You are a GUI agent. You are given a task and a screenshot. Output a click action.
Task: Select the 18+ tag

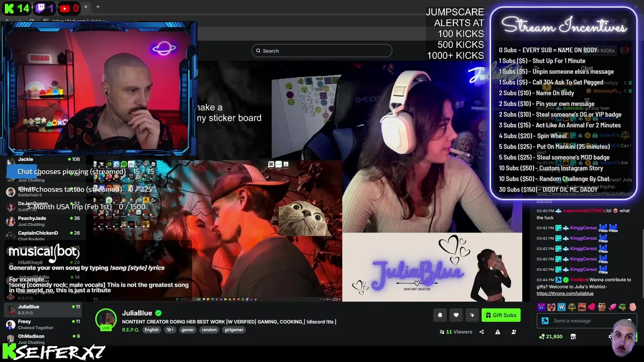pos(170,330)
